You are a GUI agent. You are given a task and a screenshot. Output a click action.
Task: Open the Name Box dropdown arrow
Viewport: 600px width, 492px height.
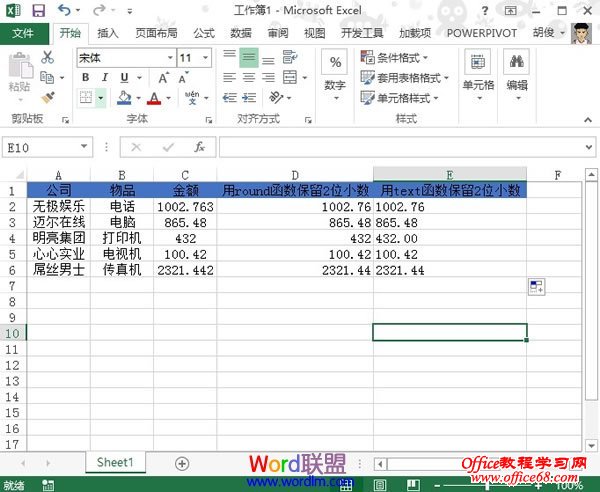(x=84, y=147)
